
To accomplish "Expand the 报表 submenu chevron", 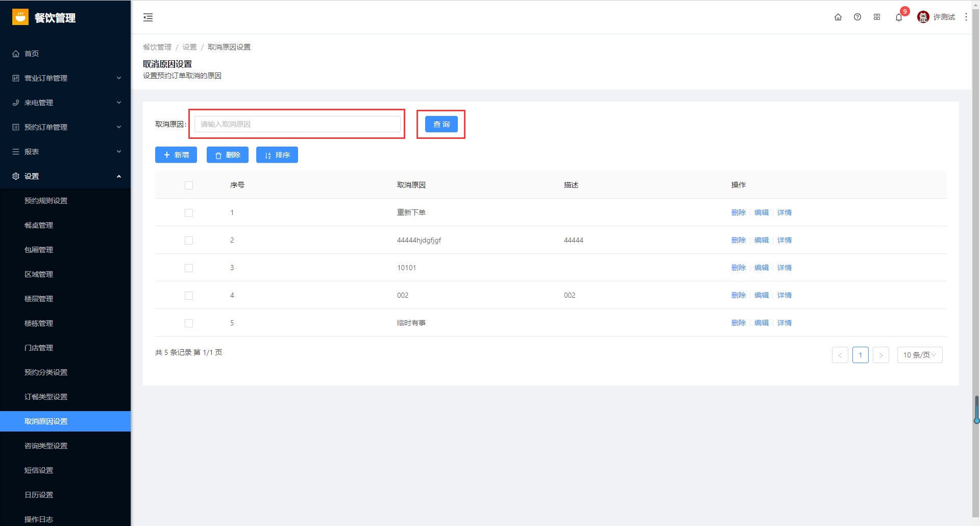I will click(x=119, y=152).
